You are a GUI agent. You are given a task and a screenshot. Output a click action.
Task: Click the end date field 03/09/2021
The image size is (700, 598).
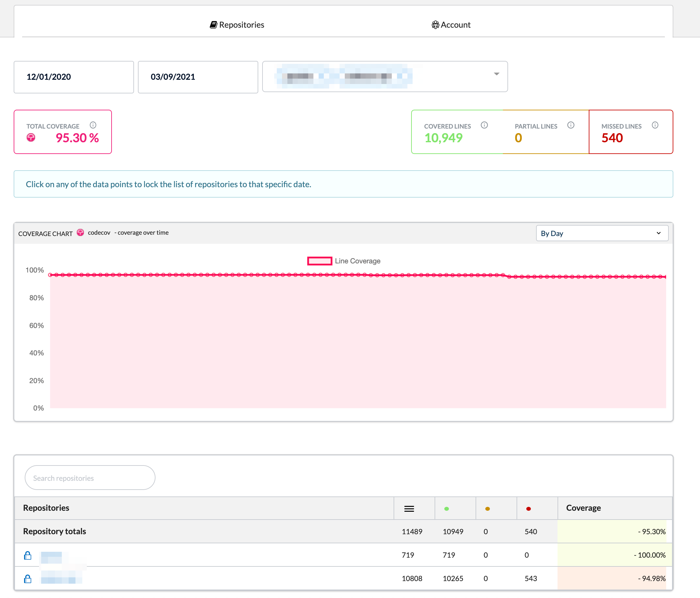[198, 77]
